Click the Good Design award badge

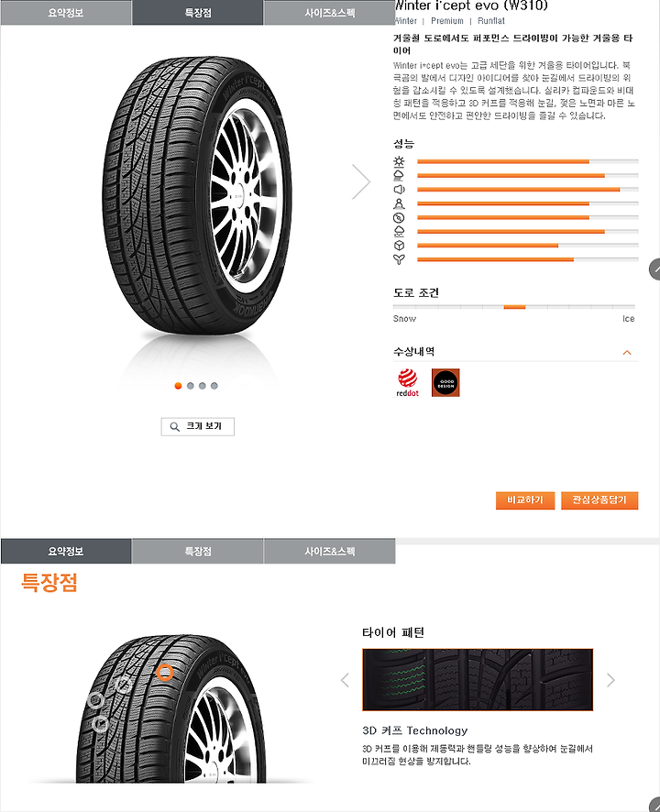click(x=445, y=383)
